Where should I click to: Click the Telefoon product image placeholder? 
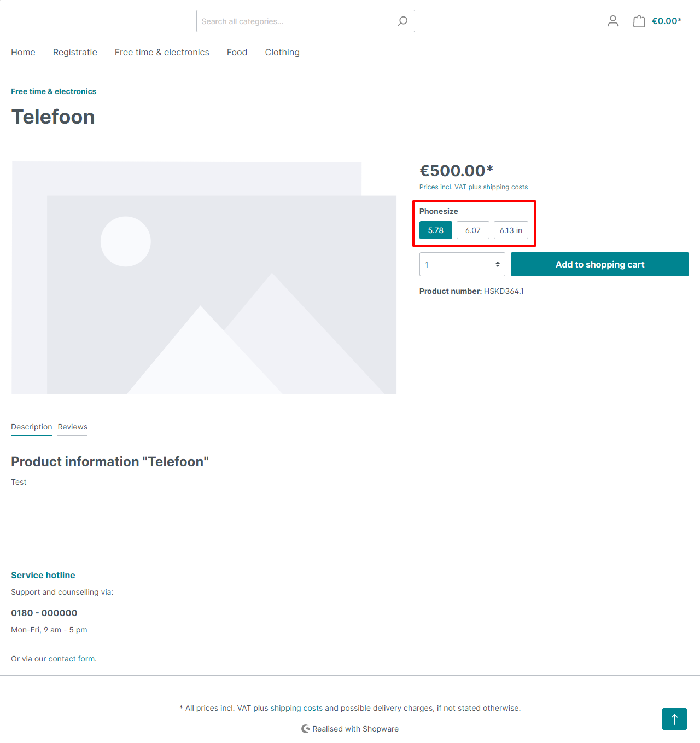pyautogui.click(x=204, y=278)
